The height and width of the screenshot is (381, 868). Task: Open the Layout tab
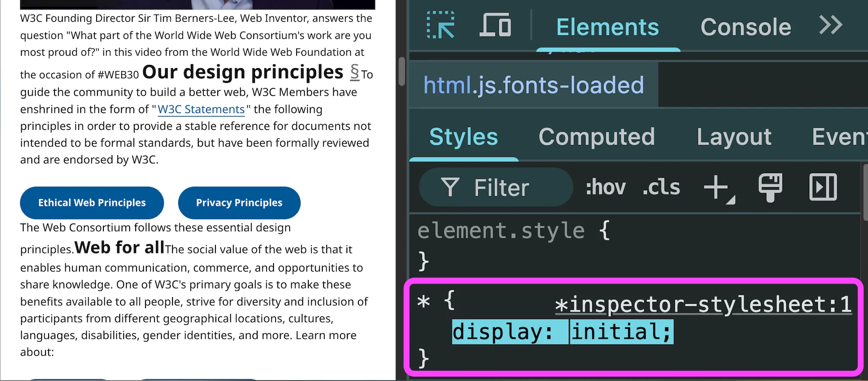734,137
